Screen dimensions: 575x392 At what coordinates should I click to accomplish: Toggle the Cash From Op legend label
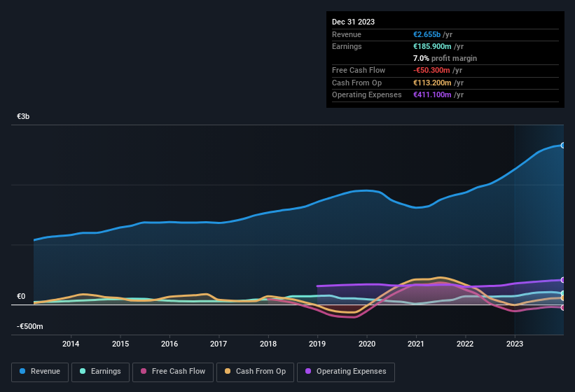[x=261, y=371]
